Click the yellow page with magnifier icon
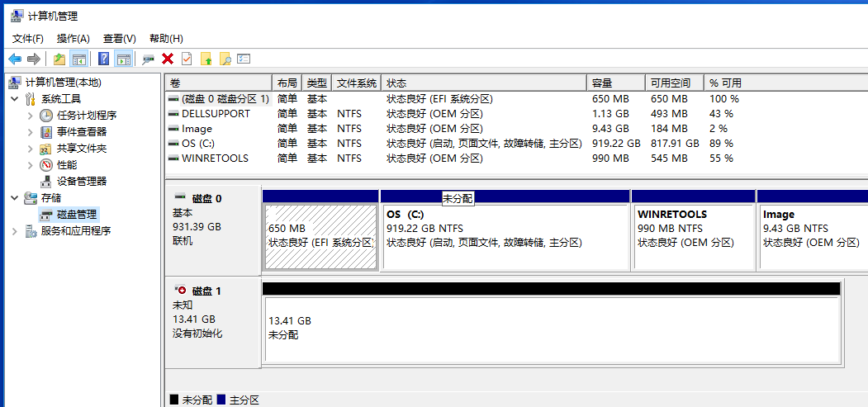Viewport: 868px width, 407px height. coord(225,59)
